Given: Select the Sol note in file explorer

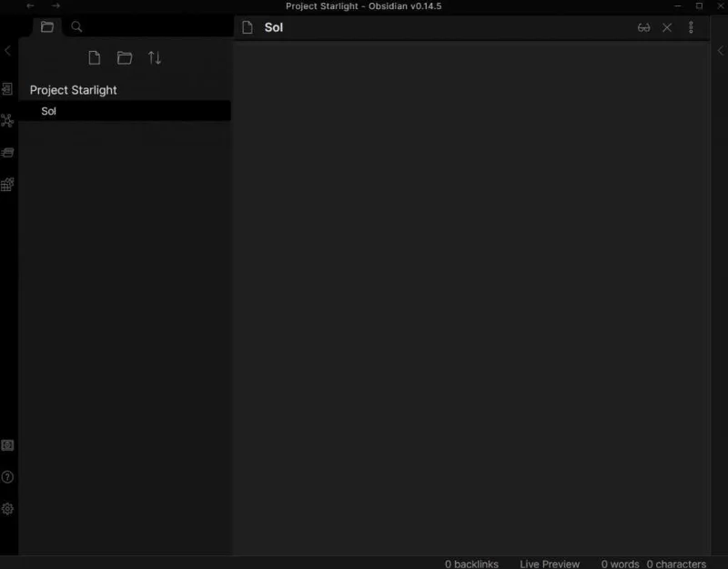Looking at the screenshot, I should 125,111.
